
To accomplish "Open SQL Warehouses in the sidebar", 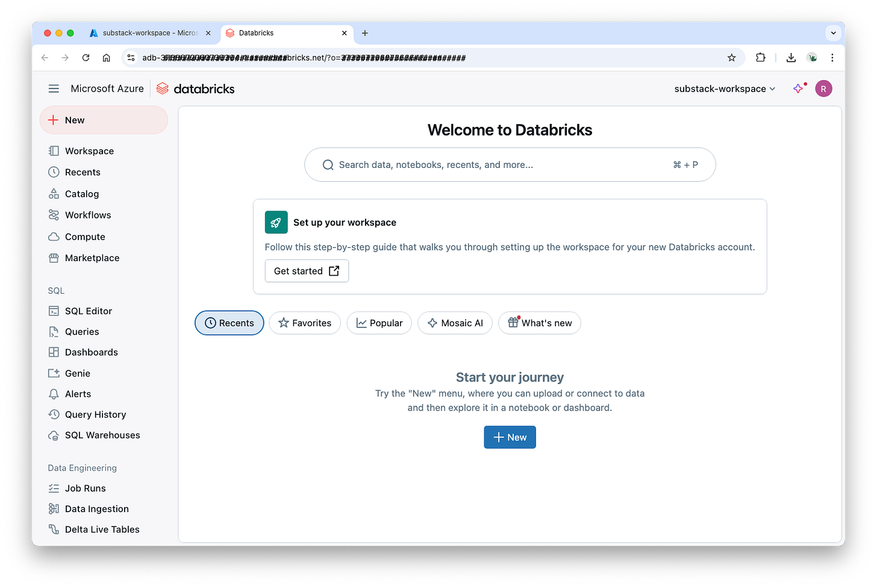I will click(104, 435).
